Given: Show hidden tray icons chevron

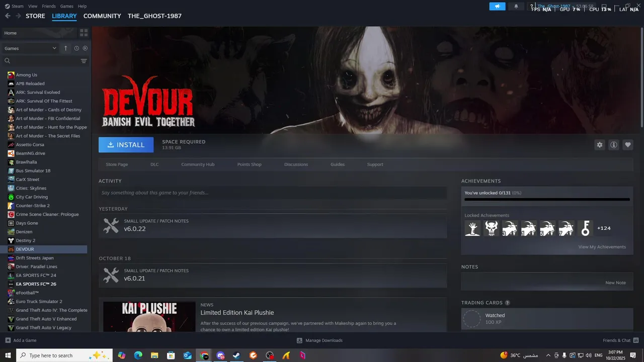Looking at the screenshot, I should [548, 355].
